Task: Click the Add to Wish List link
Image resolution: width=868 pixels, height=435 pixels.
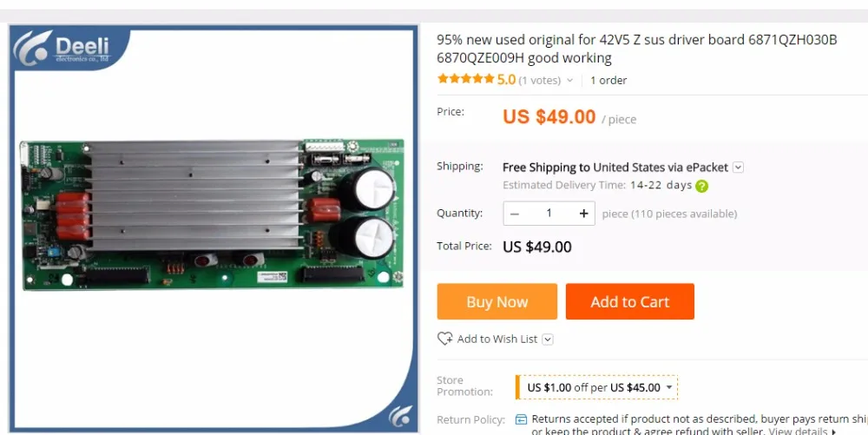Action: 497,339
